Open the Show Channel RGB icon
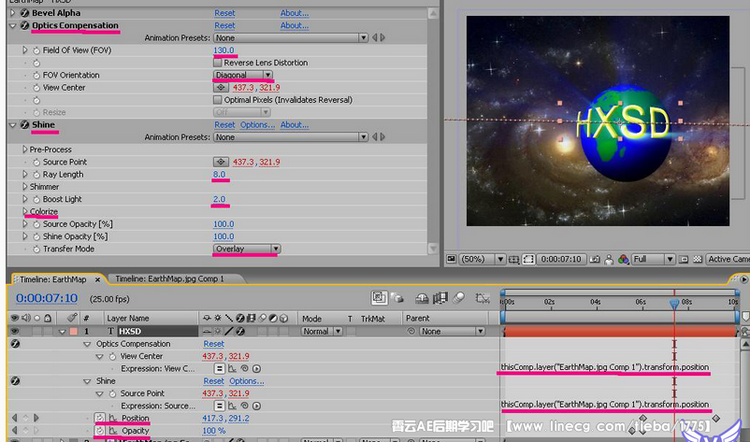Screen dimensions: 750x442 (x=623, y=259)
